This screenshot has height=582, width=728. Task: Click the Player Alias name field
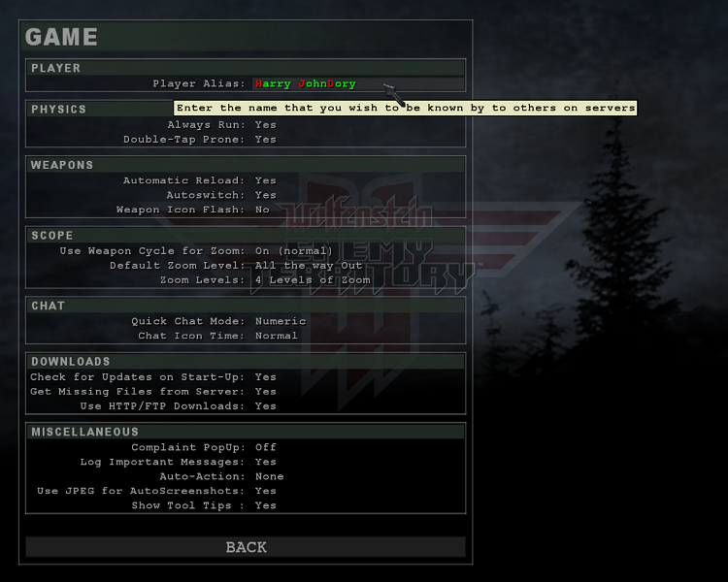click(x=358, y=84)
